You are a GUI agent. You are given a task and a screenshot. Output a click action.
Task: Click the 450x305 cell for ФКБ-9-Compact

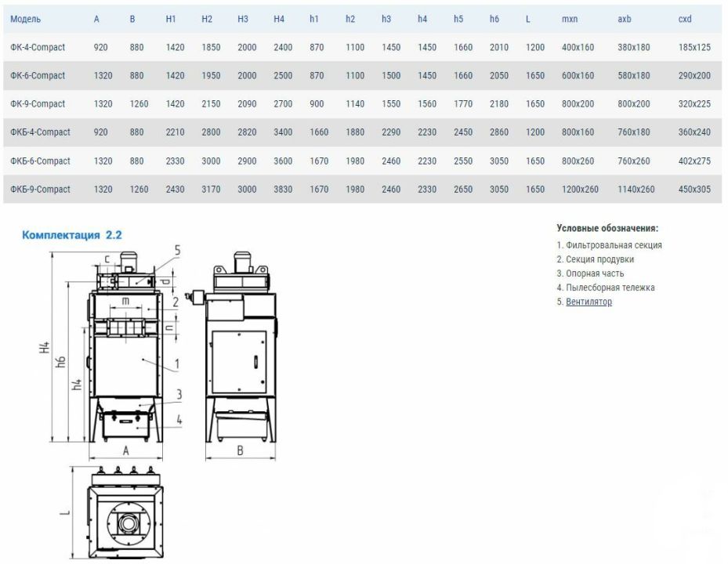pos(694,190)
